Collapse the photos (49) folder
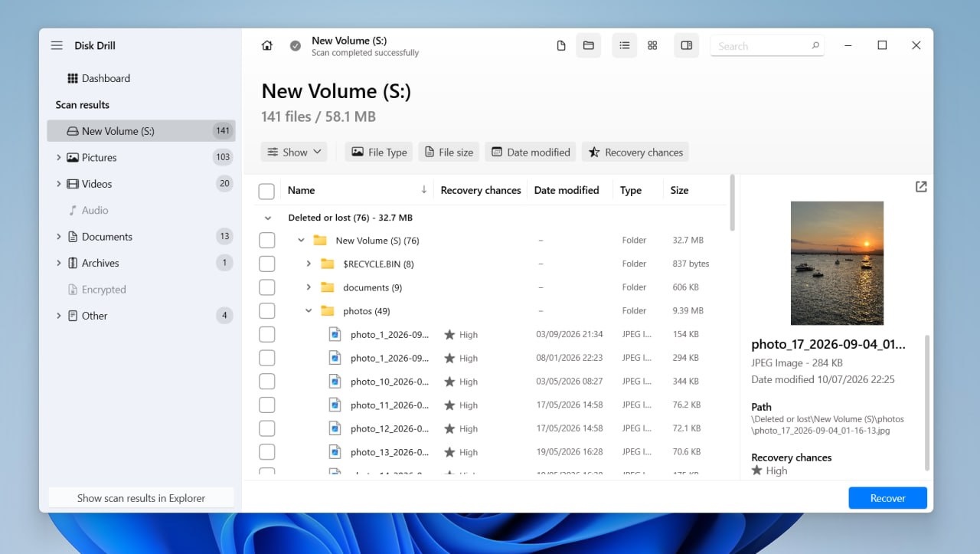Viewport: 980px width, 554px height. click(309, 311)
